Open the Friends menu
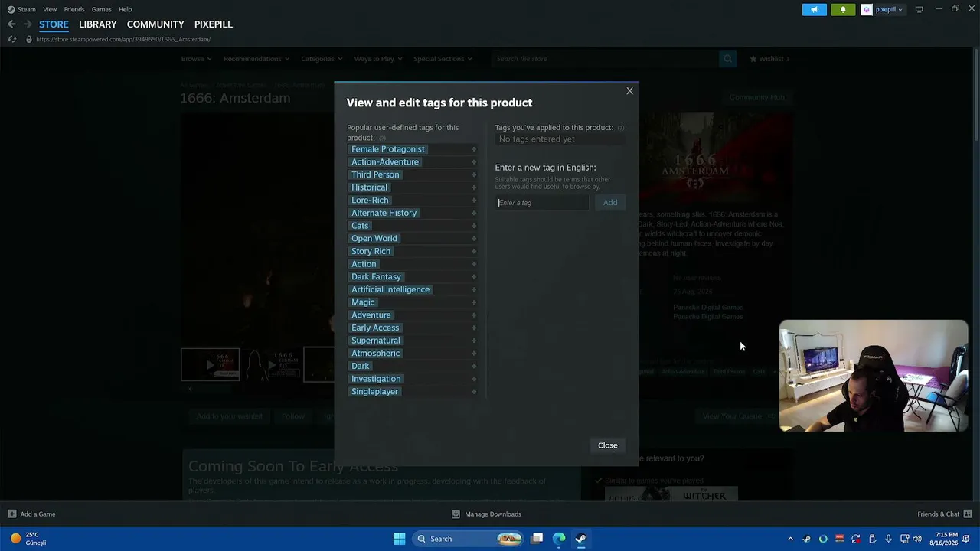980x551 pixels. click(74, 9)
